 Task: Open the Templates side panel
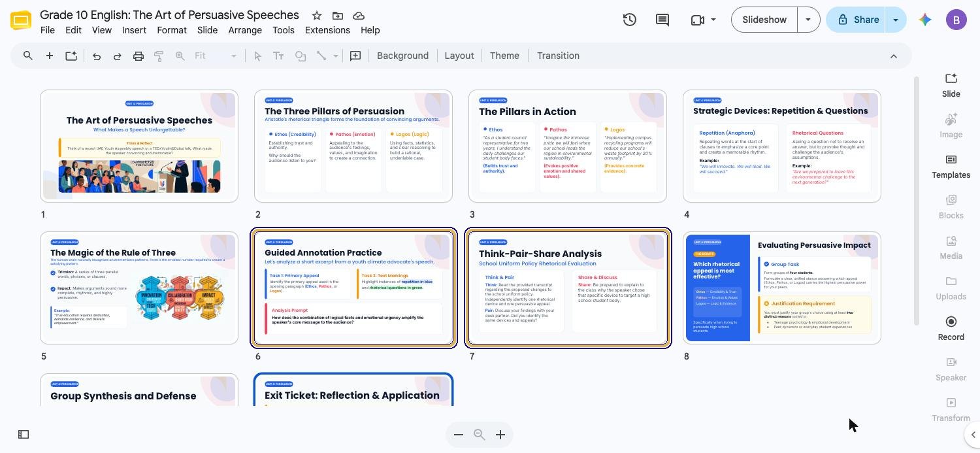[x=951, y=166]
